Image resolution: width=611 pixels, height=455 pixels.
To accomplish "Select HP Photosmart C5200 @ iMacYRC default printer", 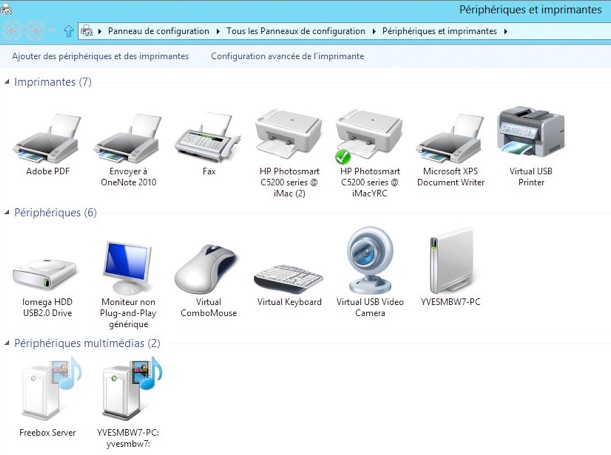I will coord(369,138).
